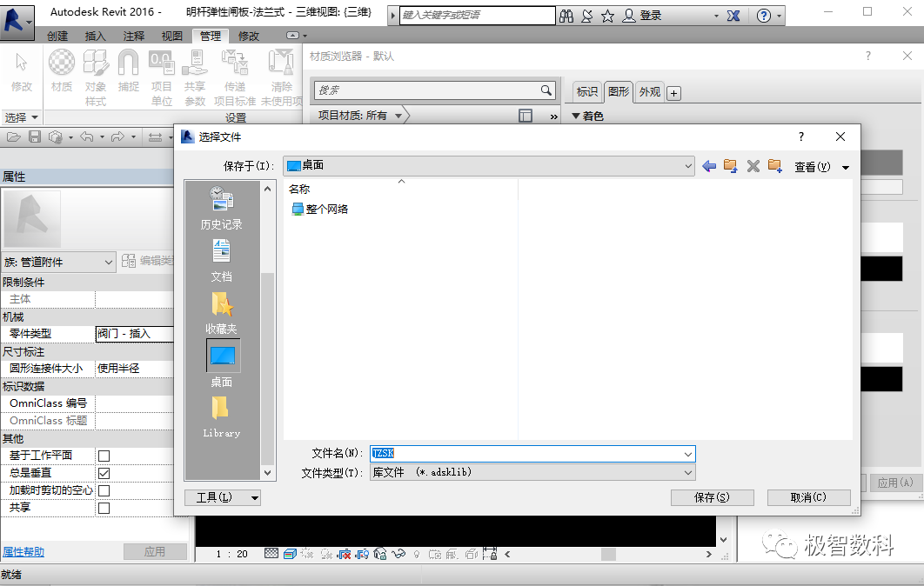Expand the 文件名 combo box dropdown arrow
924x586 pixels.
tap(687, 454)
